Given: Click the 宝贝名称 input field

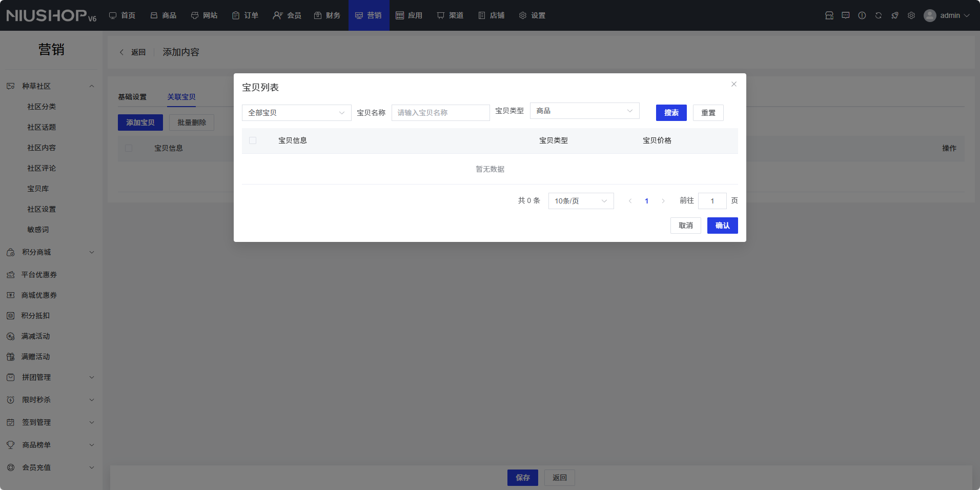Looking at the screenshot, I should click(x=440, y=113).
